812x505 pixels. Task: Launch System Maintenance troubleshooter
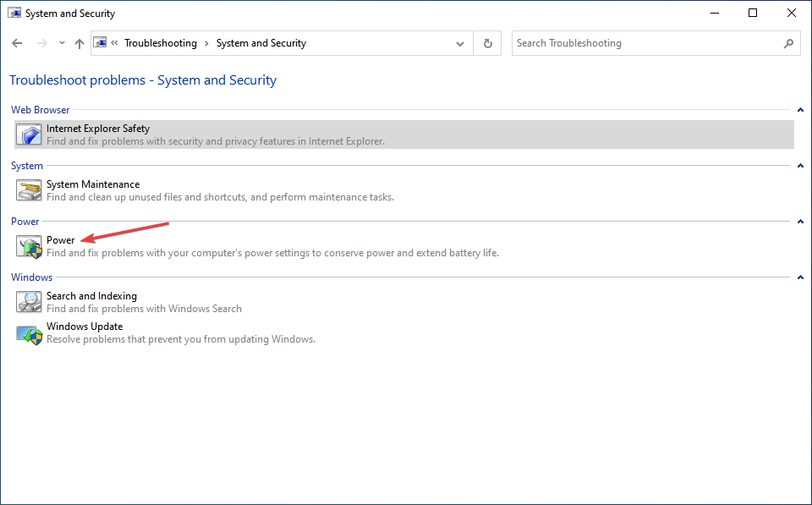click(93, 184)
